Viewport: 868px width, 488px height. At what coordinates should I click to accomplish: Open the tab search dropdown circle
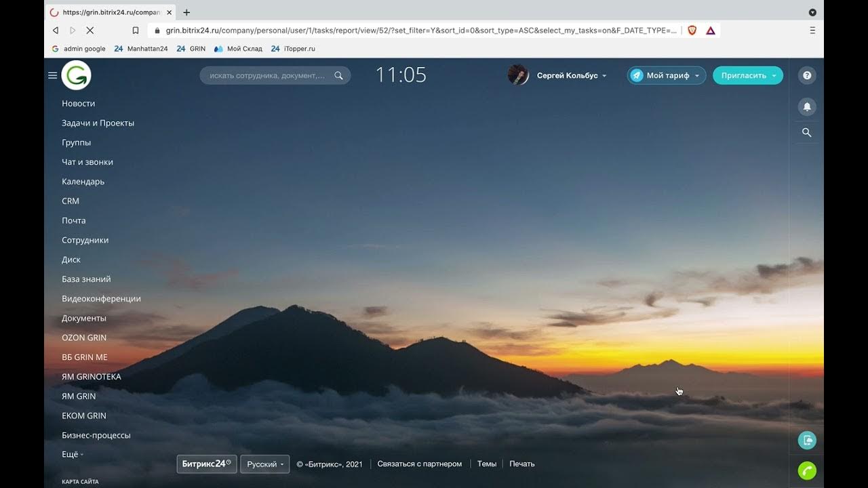[x=812, y=12]
